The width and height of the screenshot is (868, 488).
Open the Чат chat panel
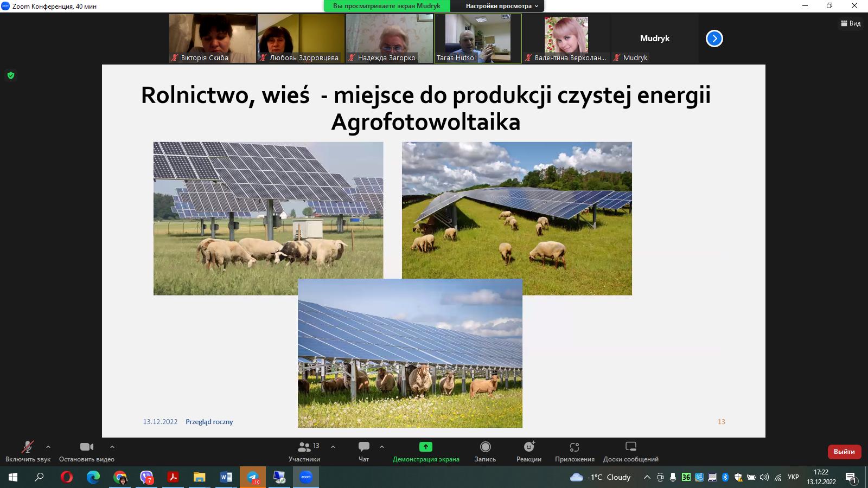click(363, 452)
